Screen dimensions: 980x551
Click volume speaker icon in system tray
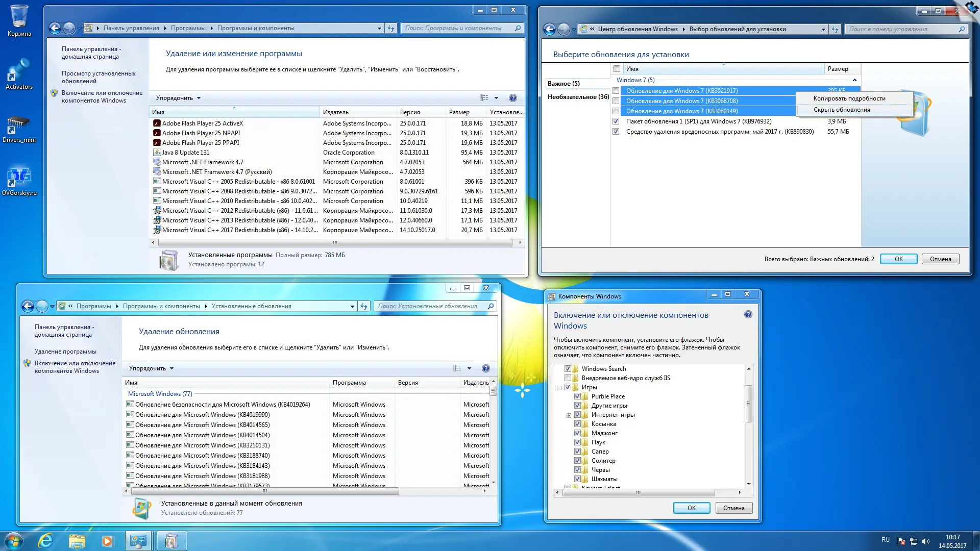pos(926,541)
